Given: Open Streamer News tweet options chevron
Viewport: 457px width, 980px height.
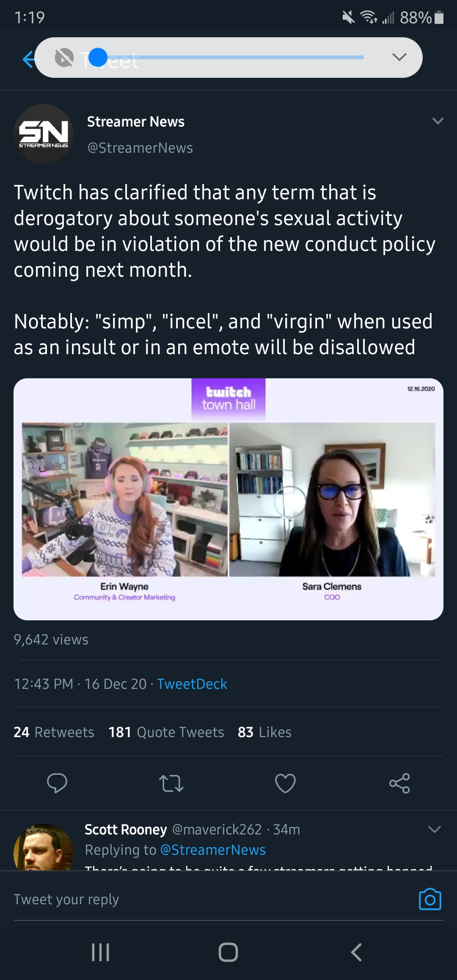Looking at the screenshot, I should tap(438, 121).
